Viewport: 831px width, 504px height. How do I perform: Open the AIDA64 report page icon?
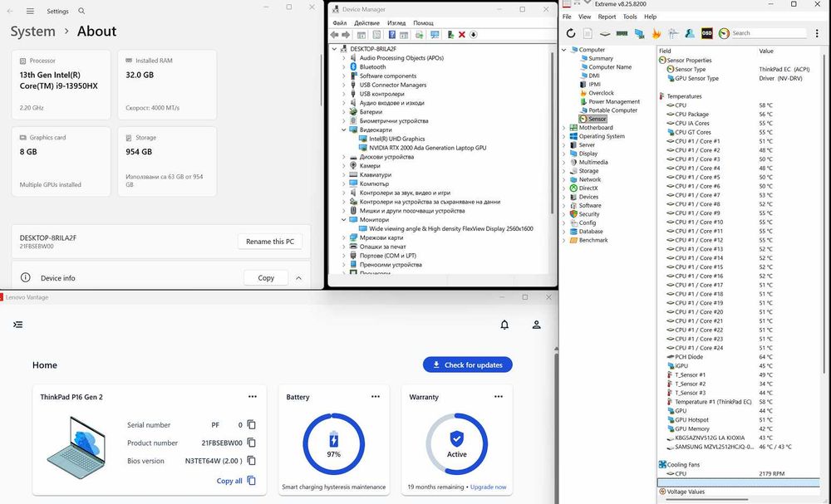(588, 33)
